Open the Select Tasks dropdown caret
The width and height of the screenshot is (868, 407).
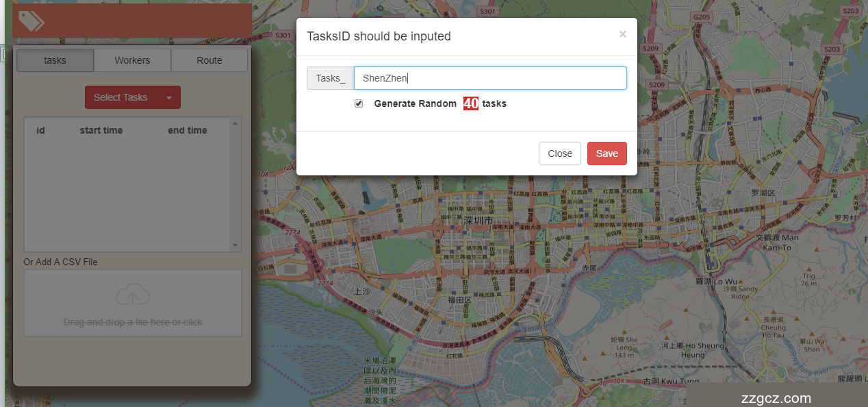[x=169, y=97]
